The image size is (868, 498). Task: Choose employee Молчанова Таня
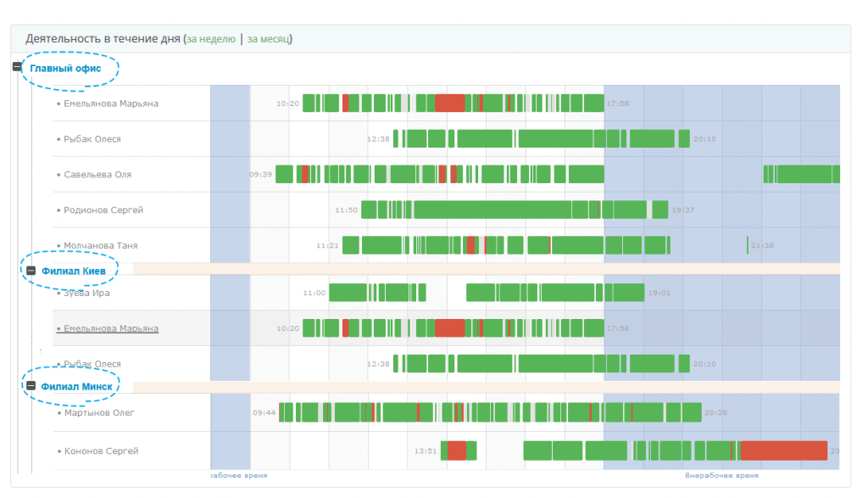point(100,245)
